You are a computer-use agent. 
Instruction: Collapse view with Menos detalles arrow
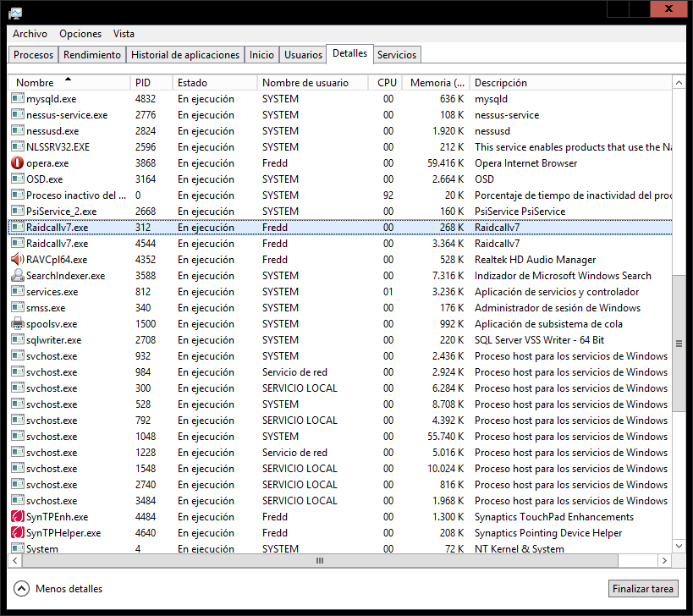[21, 589]
